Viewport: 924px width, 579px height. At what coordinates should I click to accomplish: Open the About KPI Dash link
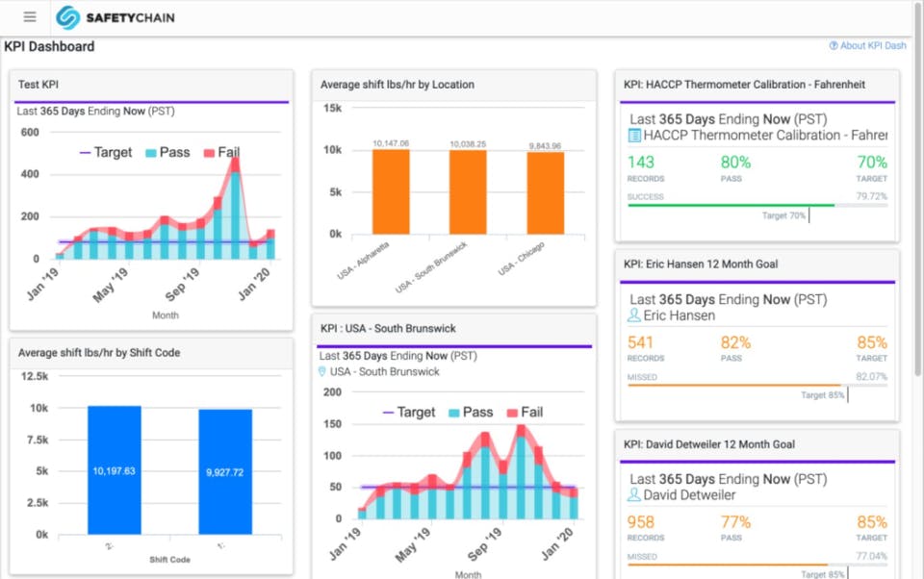point(873,45)
